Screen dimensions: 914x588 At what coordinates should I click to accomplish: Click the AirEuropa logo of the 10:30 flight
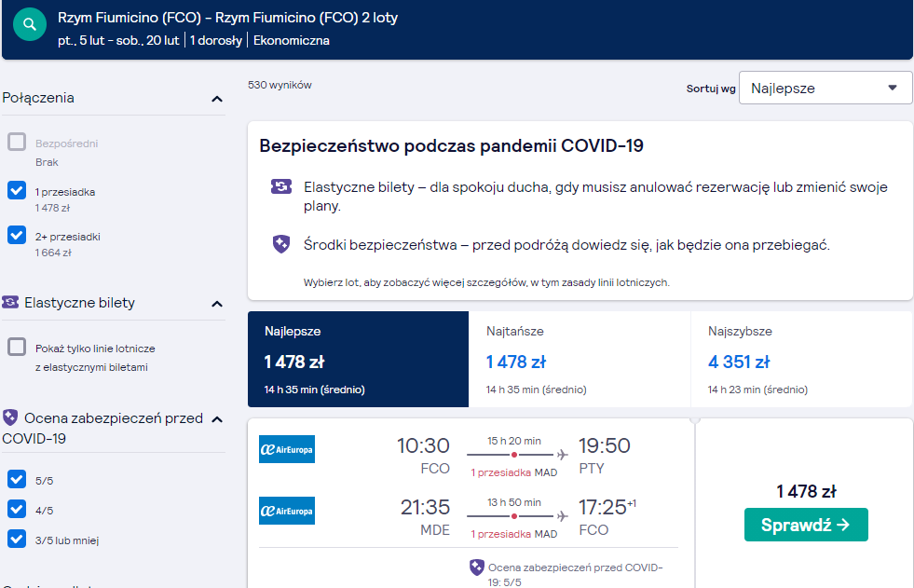coord(287,449)
